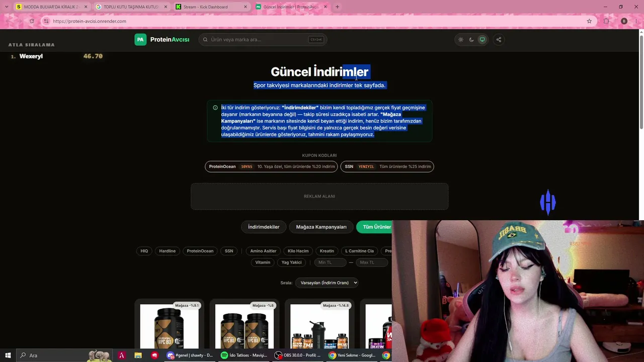Toggle the Vitamin category filter
The image size is (644, 362).
point(263,262)
